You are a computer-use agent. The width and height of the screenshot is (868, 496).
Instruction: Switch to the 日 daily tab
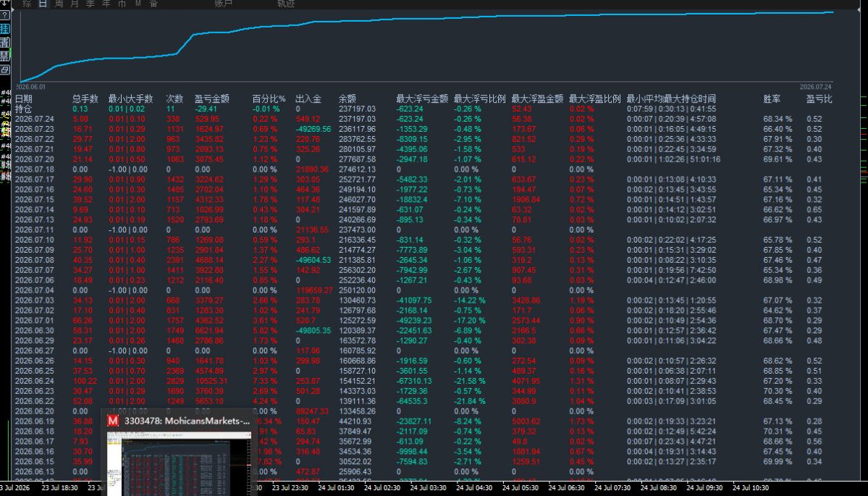click(43, 4)
